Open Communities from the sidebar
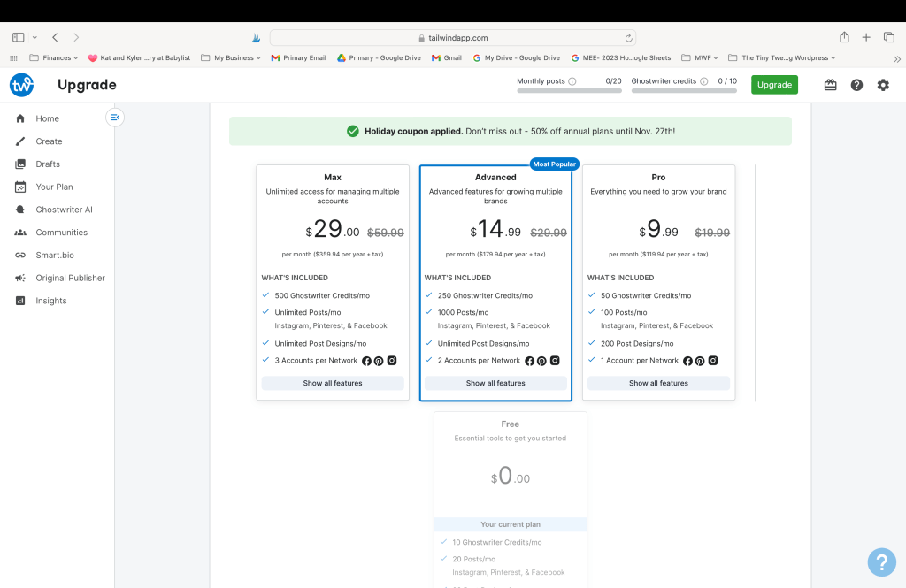The image size is (906, 588). (x=61, y=233)
